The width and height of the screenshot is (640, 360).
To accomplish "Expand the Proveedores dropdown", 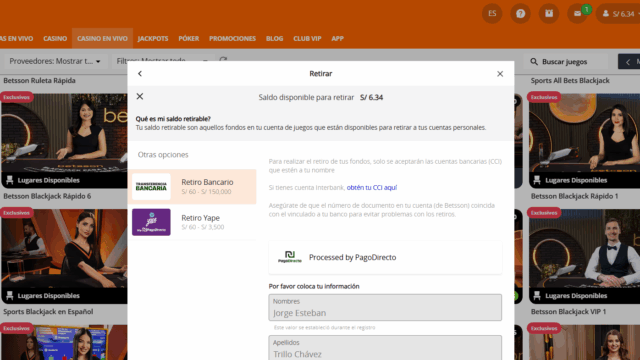I will click(56, 61).
